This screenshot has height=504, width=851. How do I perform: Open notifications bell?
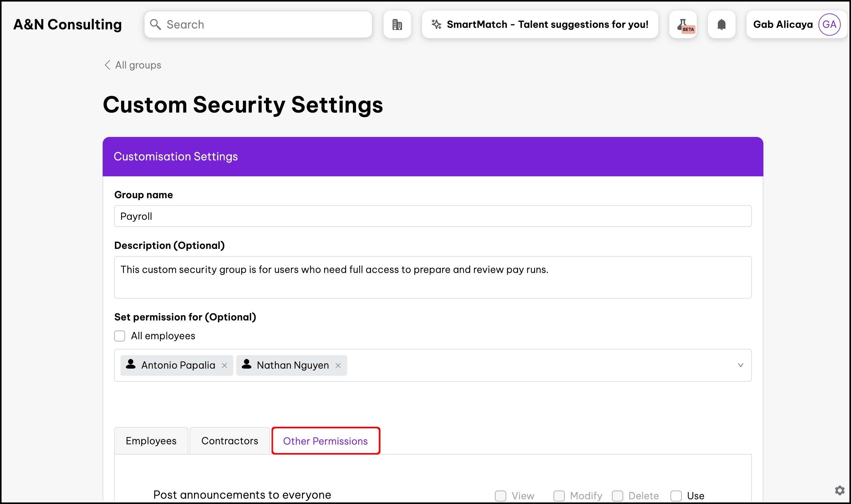click(x=721, y=24)
